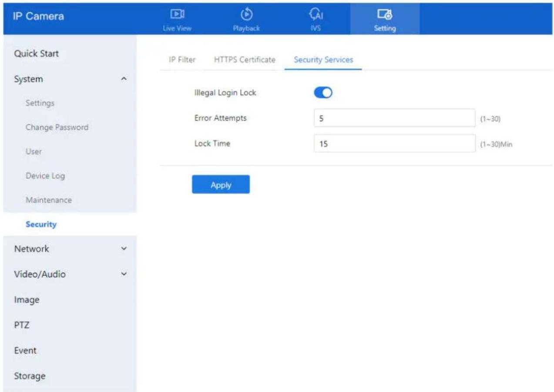The width and height of the screenshot is (554, 392).
Task: Click the Video/Audio sidebar label
Action: pyautogui.click(x=40, y=275)
